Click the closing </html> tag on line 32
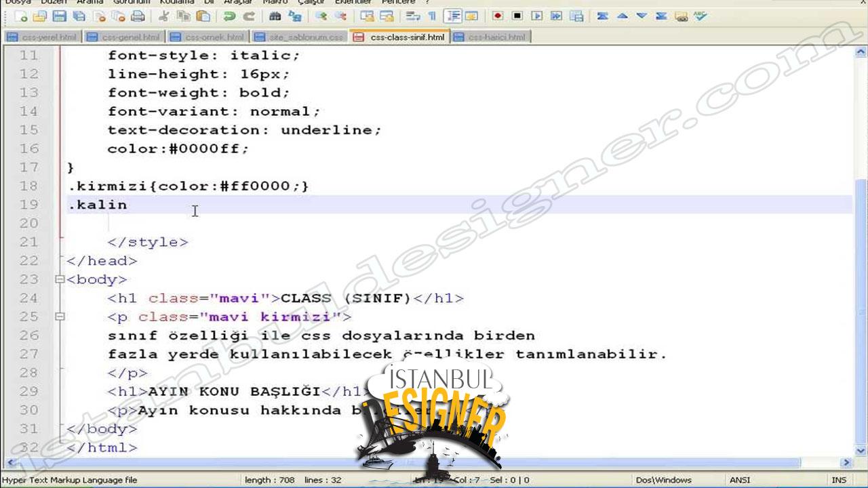 coord(102,447)
